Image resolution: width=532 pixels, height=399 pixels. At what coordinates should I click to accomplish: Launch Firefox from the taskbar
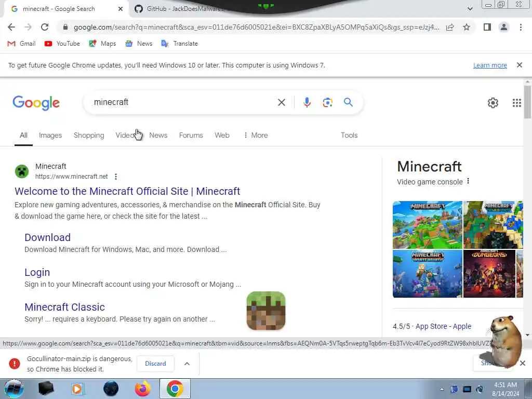[x=143, y=389]
